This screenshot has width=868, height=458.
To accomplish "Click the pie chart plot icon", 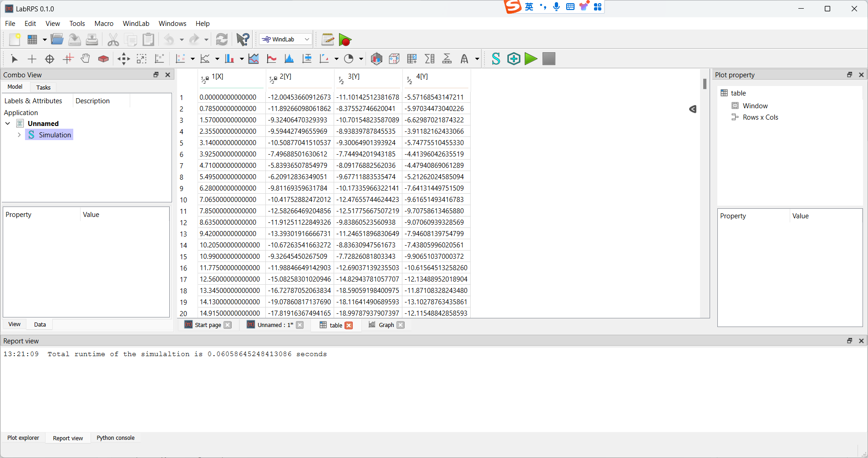I will 349,59.
